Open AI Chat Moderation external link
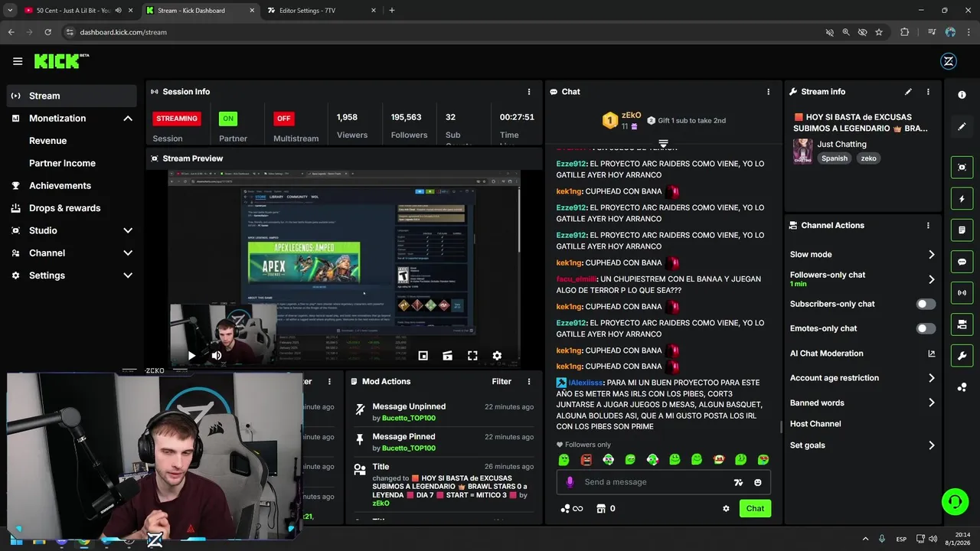 coord(932,354)
